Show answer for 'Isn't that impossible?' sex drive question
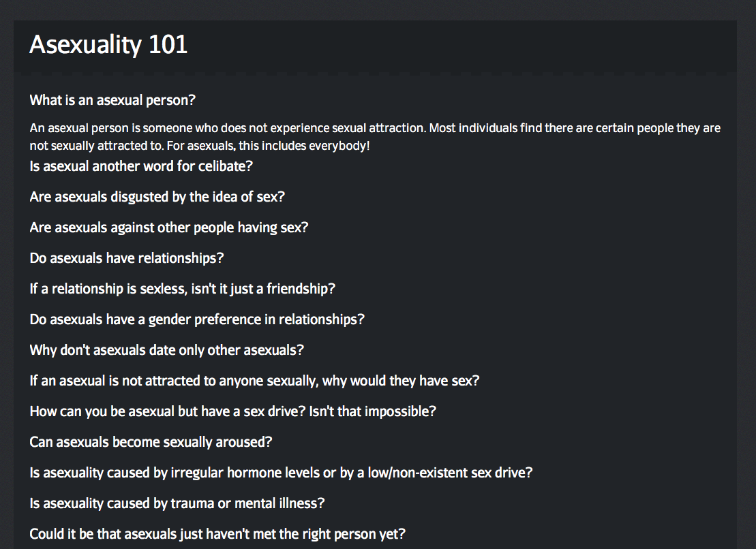The height and width of the screenshot is (549, 756). (232, 411)
